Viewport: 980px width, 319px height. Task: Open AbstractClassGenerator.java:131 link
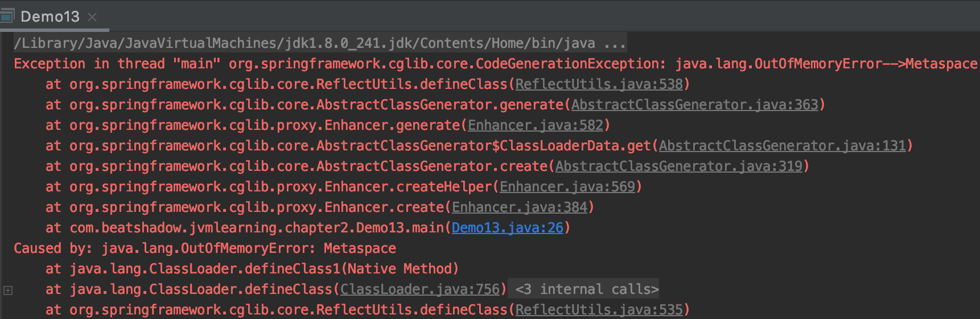pyautogui.click(x=782, y=146)
